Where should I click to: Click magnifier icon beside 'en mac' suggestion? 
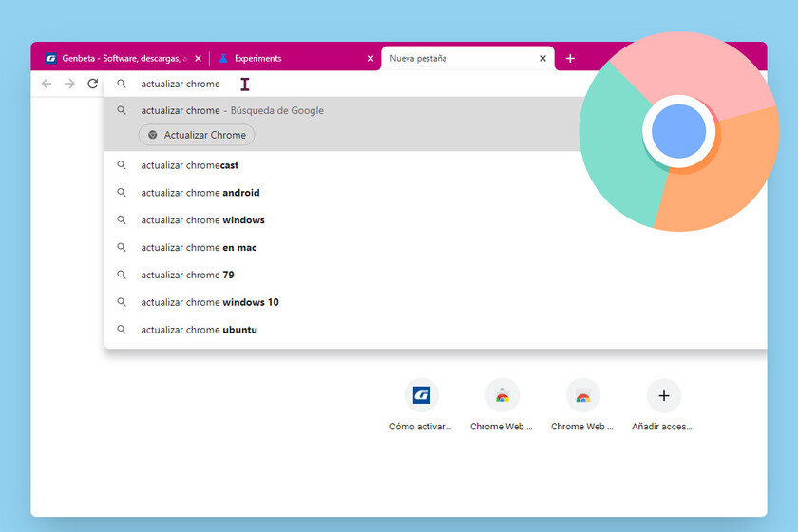[122, 247]
